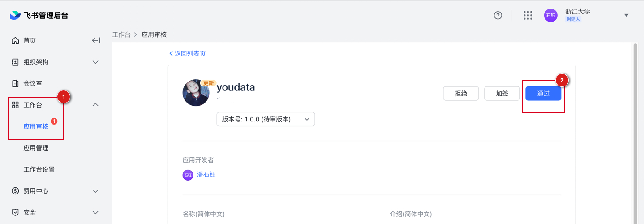Expand the 组织架构 menu chevron
This screenshot has width=644, height=224.
pos(95,62)
